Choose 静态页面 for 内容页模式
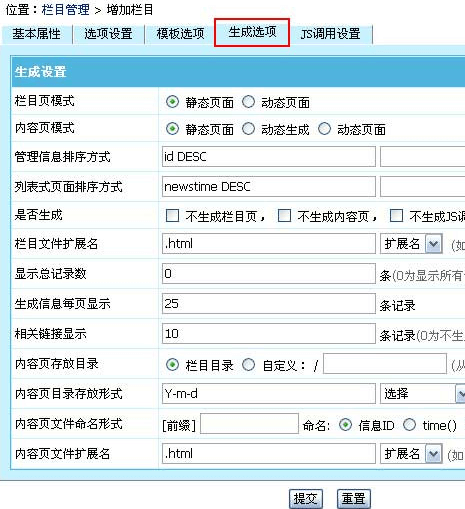This screenshot has height=509, width=465. 172,129
